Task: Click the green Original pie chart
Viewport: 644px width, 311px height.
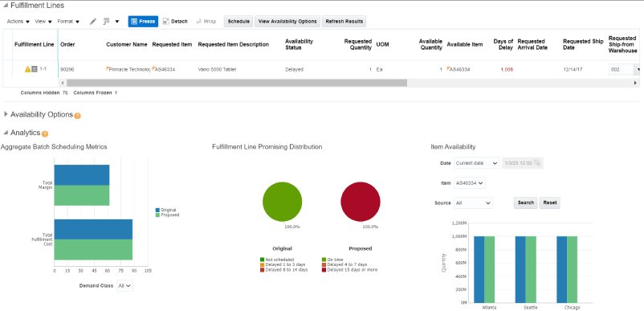Action: click(x=283, y=202)
